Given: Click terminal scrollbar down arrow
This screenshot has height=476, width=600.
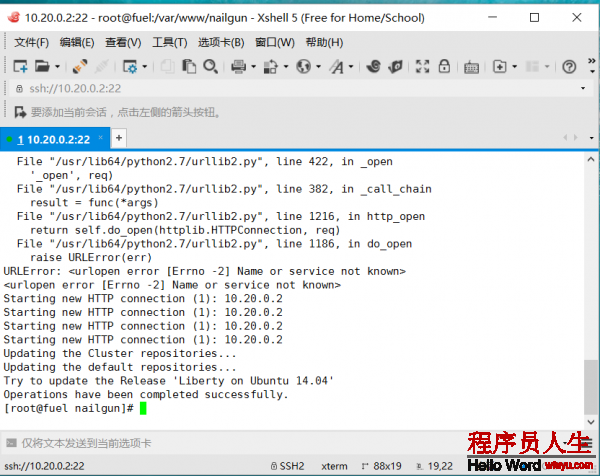Looking at the screenshot, I should (591, 422).
